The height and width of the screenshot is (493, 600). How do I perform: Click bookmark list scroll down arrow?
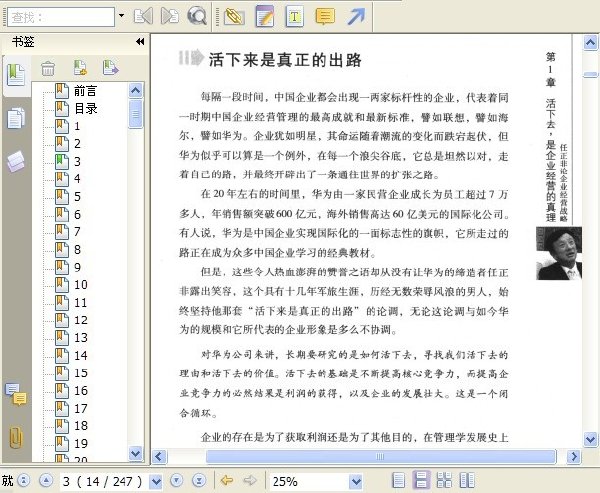[136, 454]
